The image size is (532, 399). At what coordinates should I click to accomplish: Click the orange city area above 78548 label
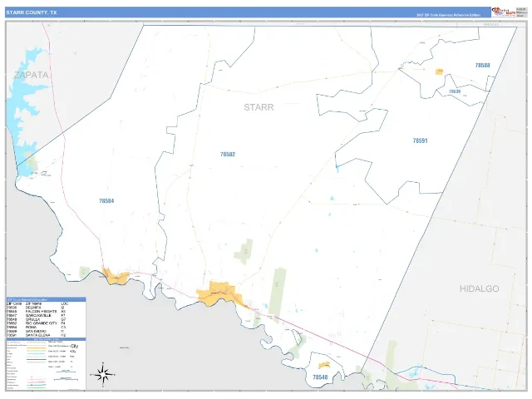point(324,365)
